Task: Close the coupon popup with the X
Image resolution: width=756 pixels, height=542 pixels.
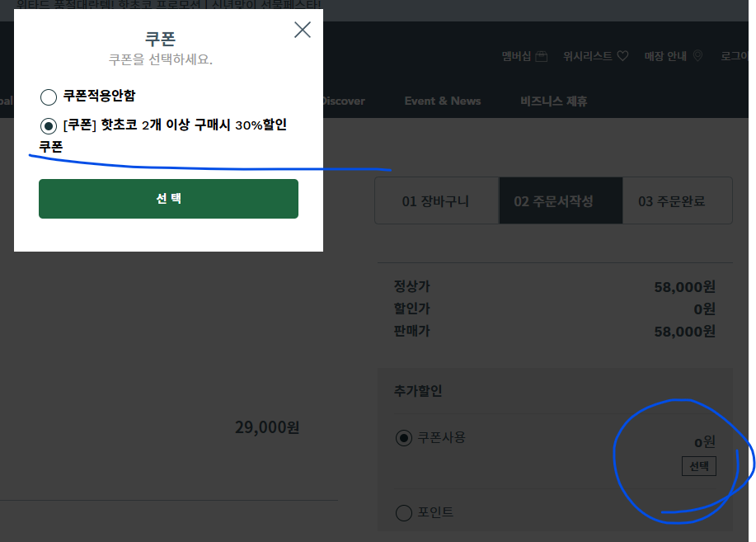Action: 303,31
